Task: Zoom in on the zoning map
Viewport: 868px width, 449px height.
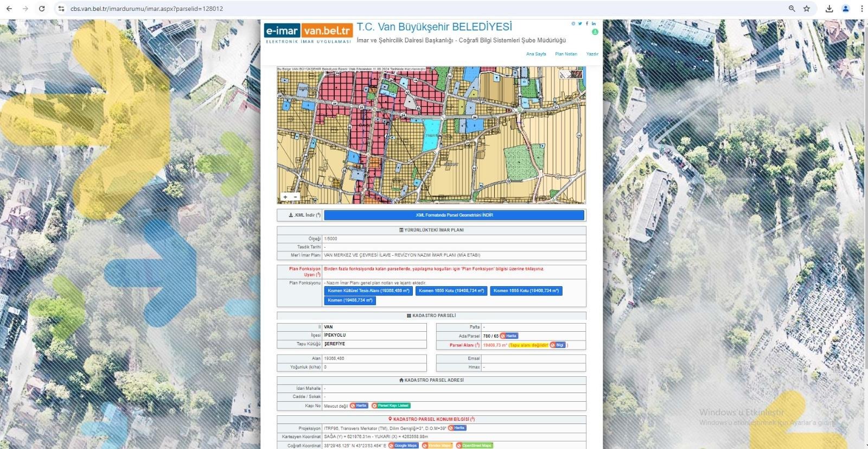Action: click(x=285, y=197)
